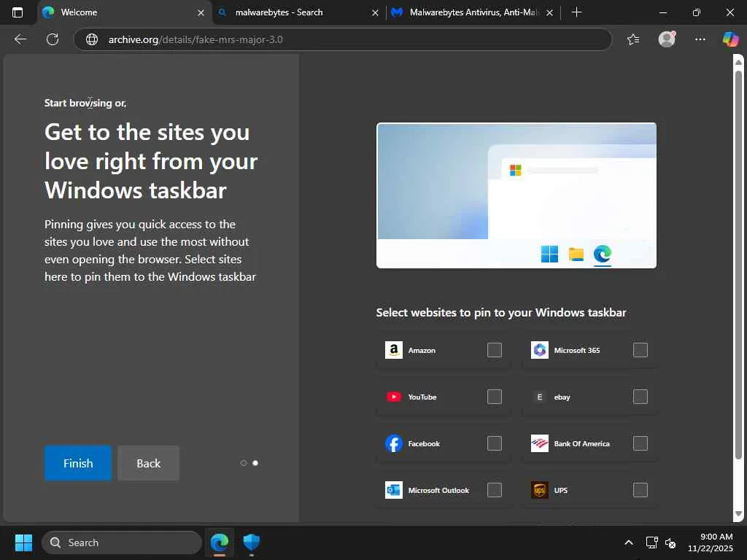Click the "Start browsing or," text
This screenshot has width=747, height=560.
85,103
